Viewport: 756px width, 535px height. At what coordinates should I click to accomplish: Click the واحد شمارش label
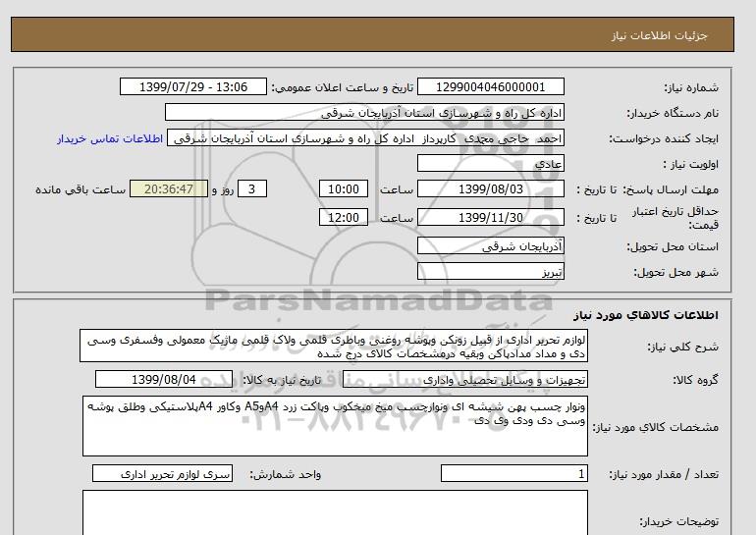[x=286, y=475]
